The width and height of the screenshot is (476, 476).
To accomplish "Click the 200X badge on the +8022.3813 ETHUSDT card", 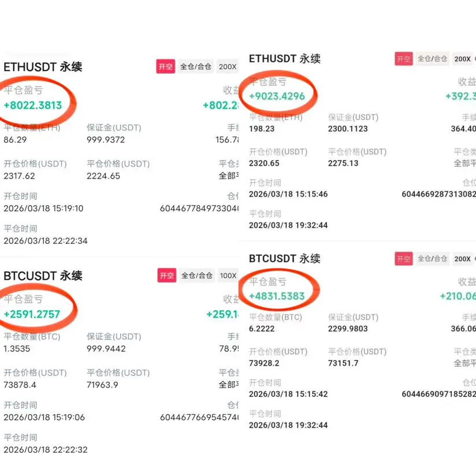I will (x=228, y=66).
